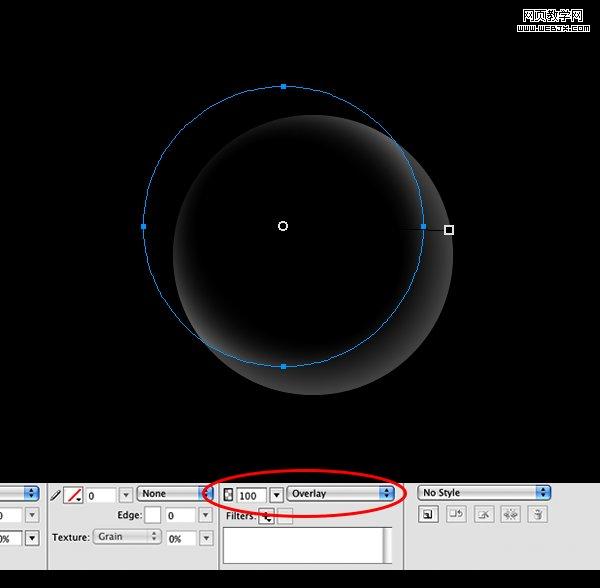
Task: Expand the opacity slider arrow next to 100
Action: click(x=276, y=494)
